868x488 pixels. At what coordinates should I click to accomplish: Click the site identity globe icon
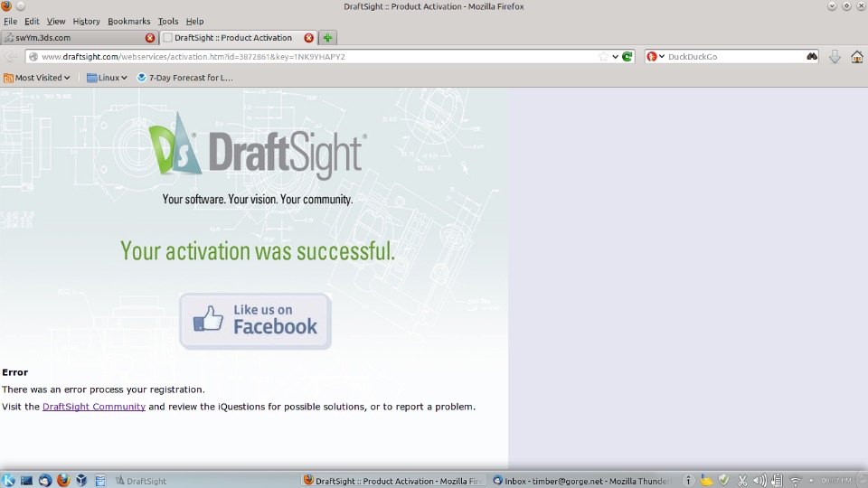[x=33, y=56]
